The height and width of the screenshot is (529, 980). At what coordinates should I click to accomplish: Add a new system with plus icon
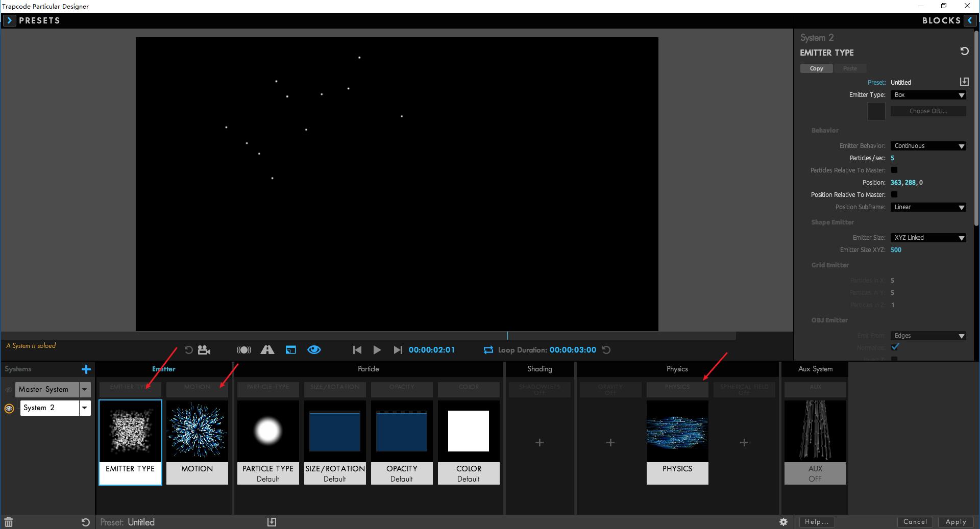(x=86, y=369)
